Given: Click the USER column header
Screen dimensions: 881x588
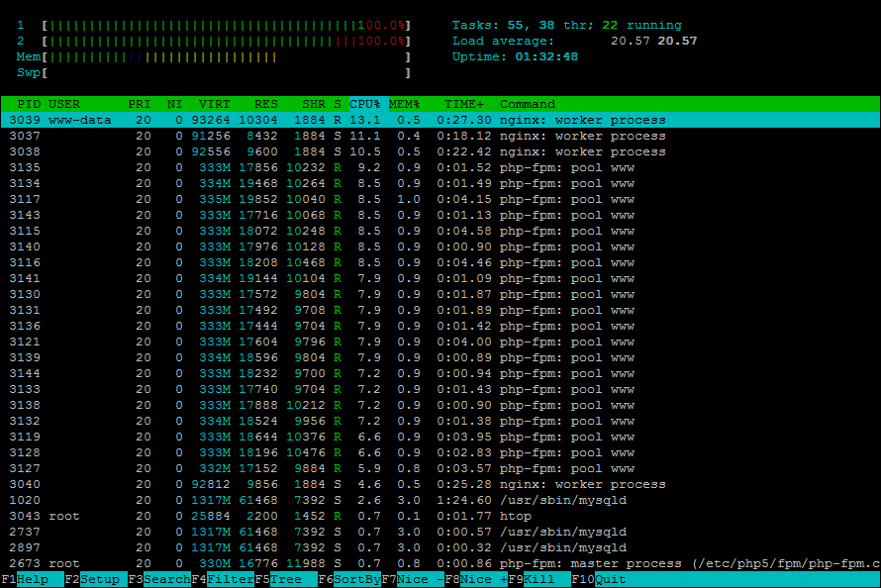Looking at the screenshot, I should point(64,105).
